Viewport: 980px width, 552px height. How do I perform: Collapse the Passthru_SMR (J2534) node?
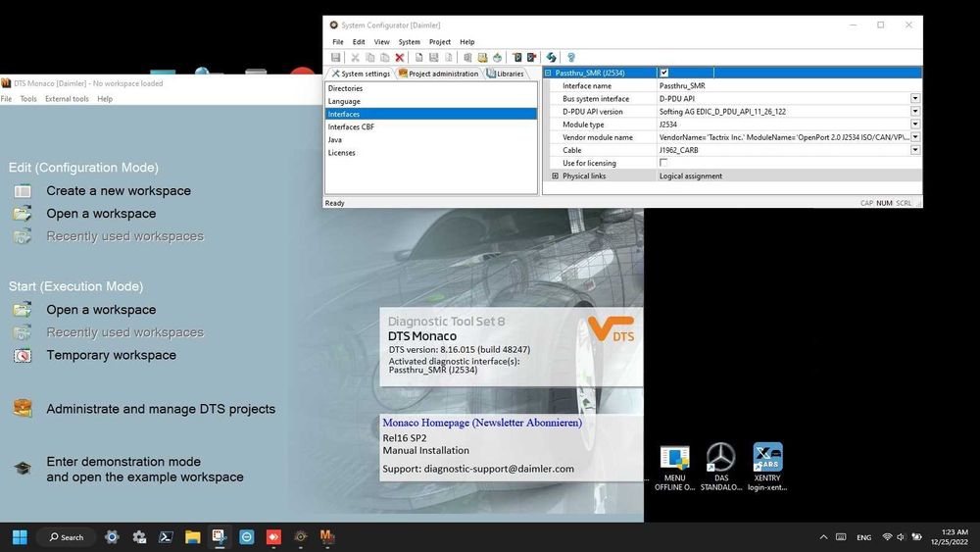(x=548, y=74)
